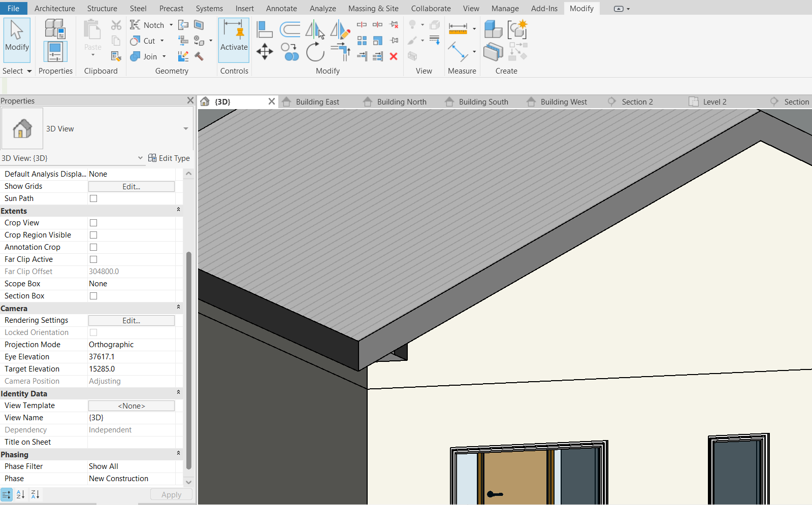Select the Align tool
This screenshot has width=812, height=505.
click(265, 29)
